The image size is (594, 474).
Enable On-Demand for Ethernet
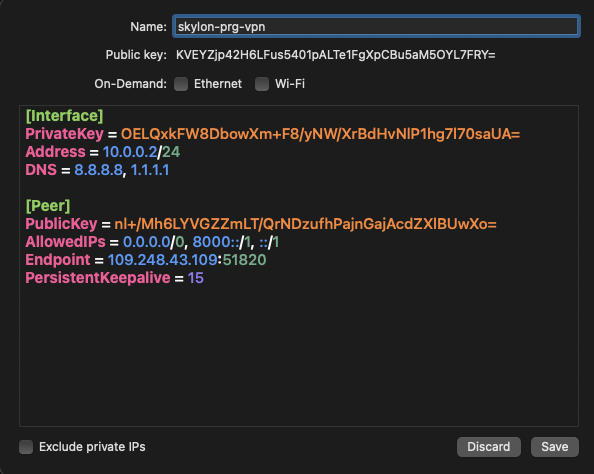coord(181,84)
